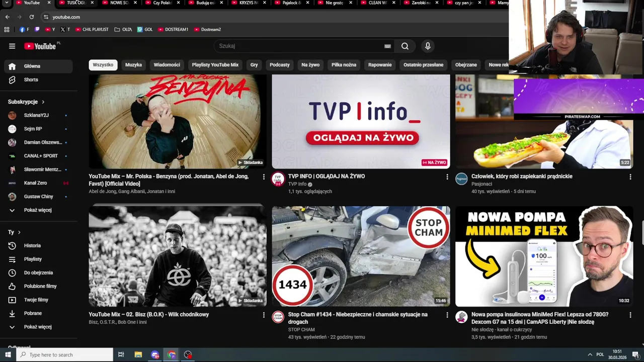
Task: Select the Podcasty filter chip
Action: tap(280, 65)
